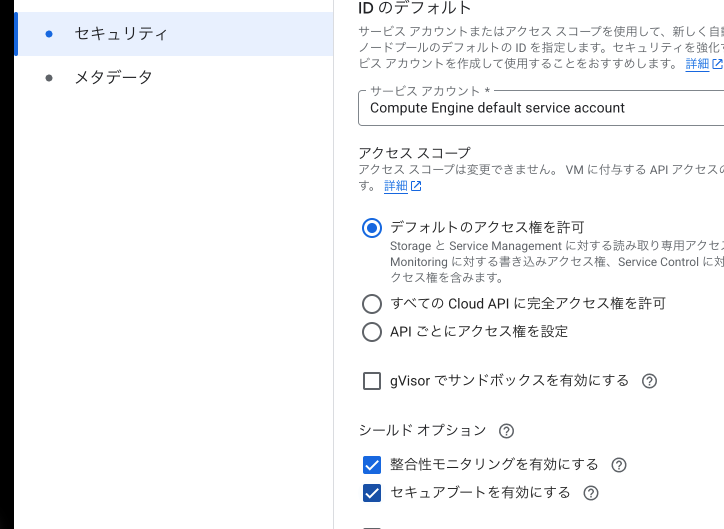Choose API ごとにアクセス権を設定 radio option
Image resolution: width=724 pixels, height=529 pixels.
click(x=372, y=332)
